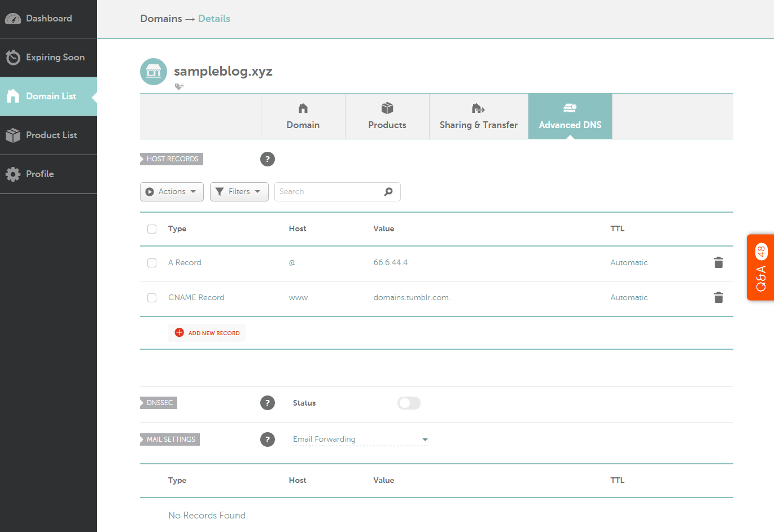Select Domain List in the sidebar

click(x=49, y=96)
